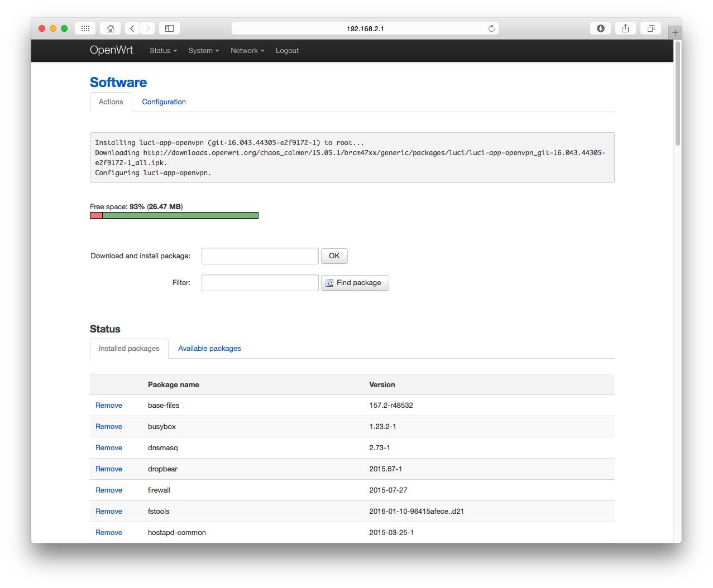Open Safari share icon
713x588 pixels.
625,28
